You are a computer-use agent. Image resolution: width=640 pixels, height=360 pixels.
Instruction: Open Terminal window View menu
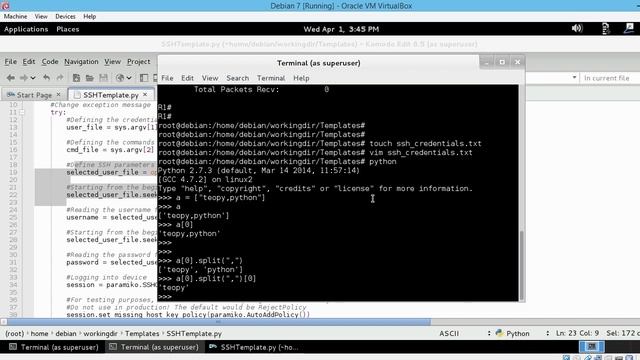pyautogui.click(x=210, y=78)
